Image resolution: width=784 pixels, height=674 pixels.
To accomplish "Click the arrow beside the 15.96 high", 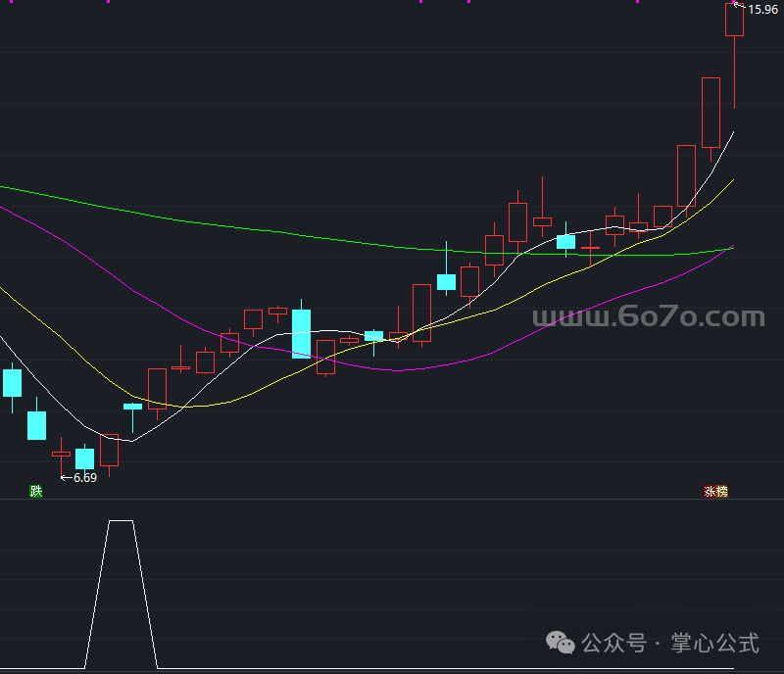I will click(x=740, y=8).
